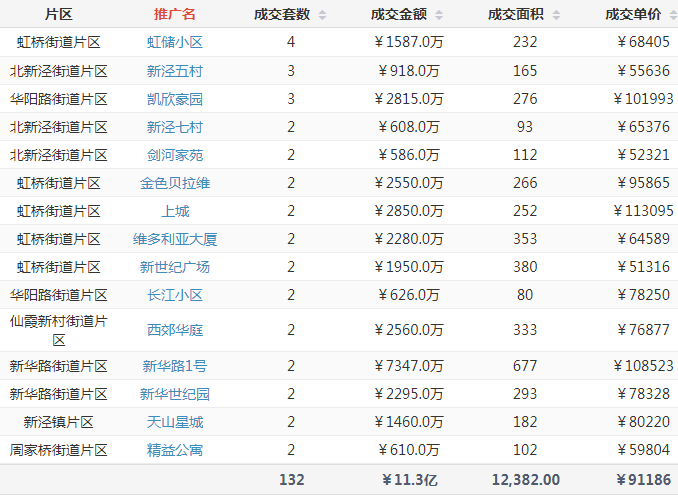Open the 天山星城 link
Screen dimensions: 678x496
pyautogui.click(x=175, y=422)
